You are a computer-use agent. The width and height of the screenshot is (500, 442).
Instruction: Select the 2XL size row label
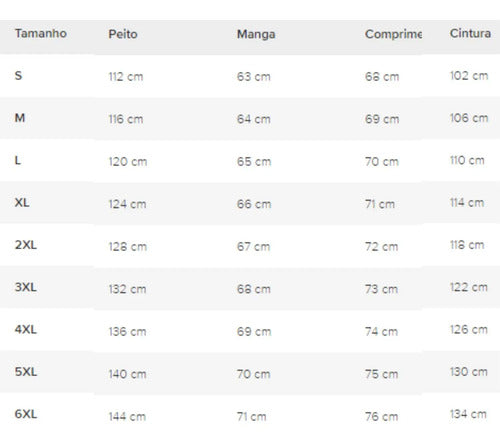point(26,245)
